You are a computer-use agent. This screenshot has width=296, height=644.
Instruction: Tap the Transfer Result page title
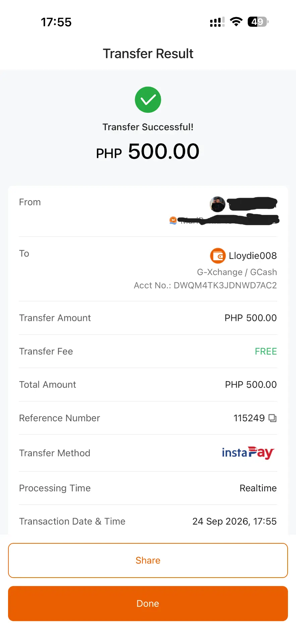(148, 54)
